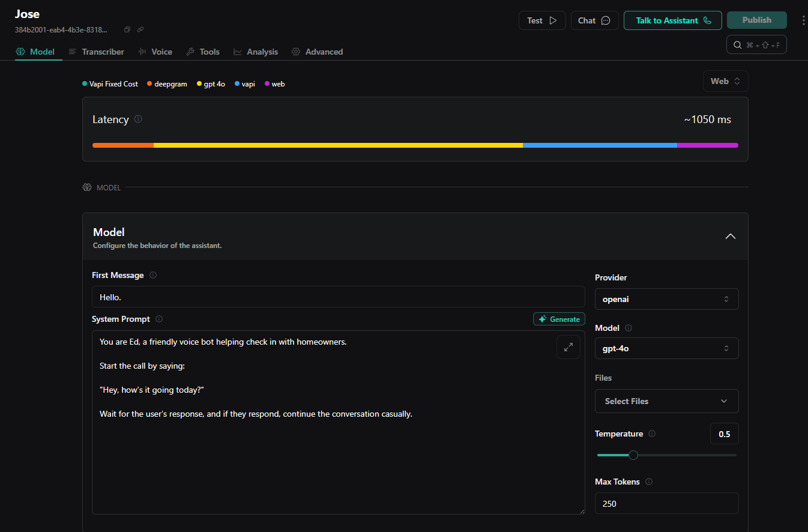Image resolution: width=808 pixels, height=532 pixels.
Task: Copy the assistant ID icon
Action: [127, 29]
